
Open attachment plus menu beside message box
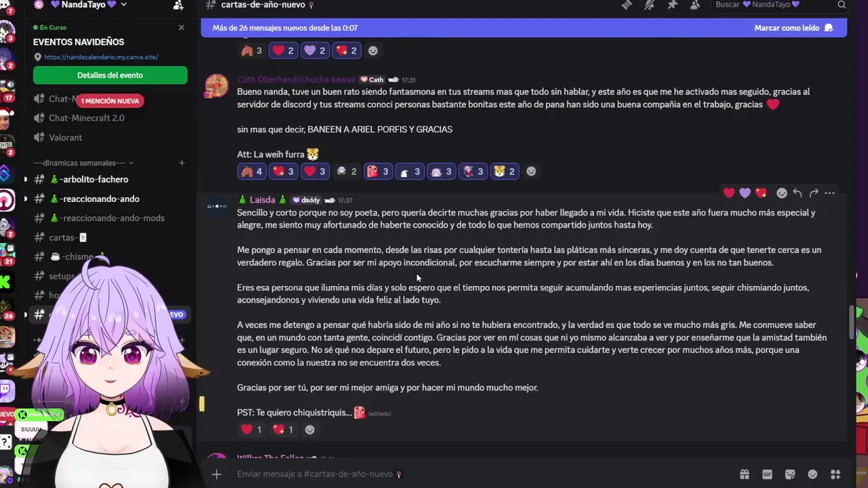pyautogui.click(x=217, y=474)
